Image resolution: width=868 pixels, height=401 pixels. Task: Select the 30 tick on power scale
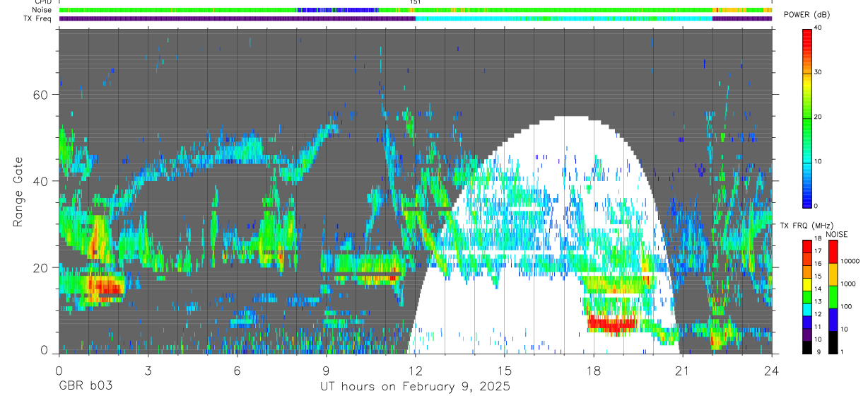pyautogui.click(x=819, y=73)
